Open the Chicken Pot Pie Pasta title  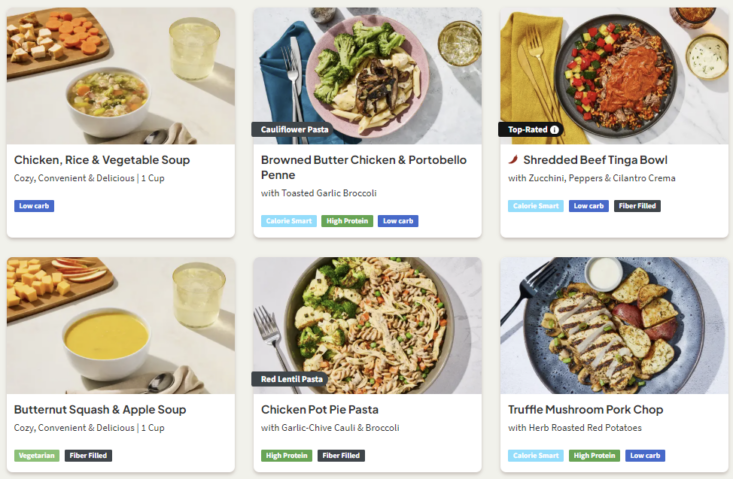click(320, 410)
